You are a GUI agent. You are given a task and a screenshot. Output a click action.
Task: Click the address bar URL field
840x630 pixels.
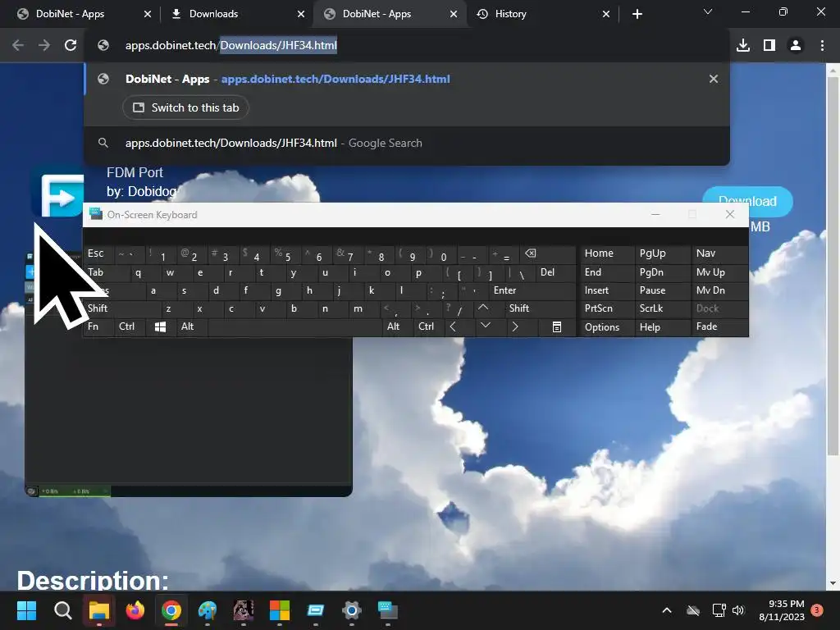(407, 46)
